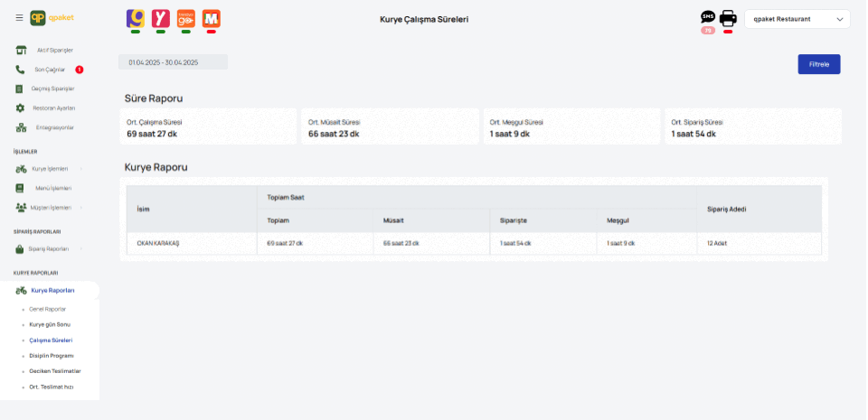Open the SMS messages icon
The height and width of the screenshot is (420, 868).
click(x=708, y=17)
